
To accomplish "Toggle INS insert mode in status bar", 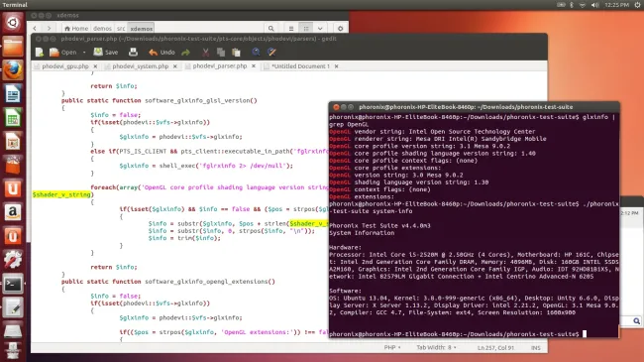I will [536, 347].
